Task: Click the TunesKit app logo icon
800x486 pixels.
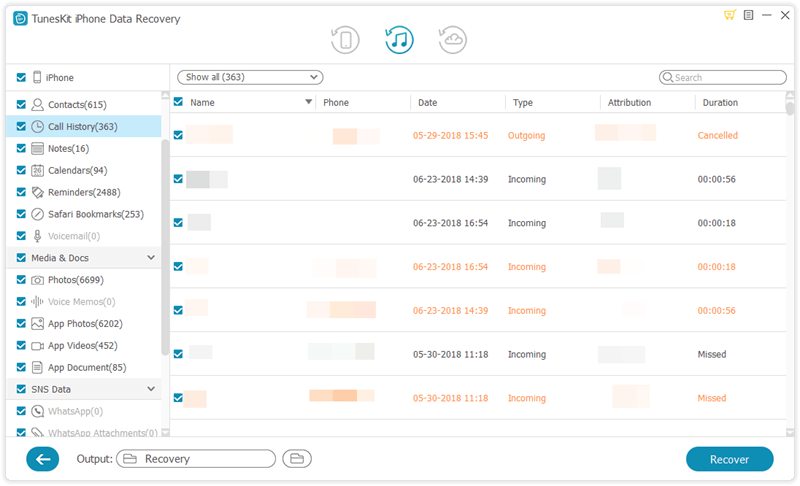Action: point(20,19)
